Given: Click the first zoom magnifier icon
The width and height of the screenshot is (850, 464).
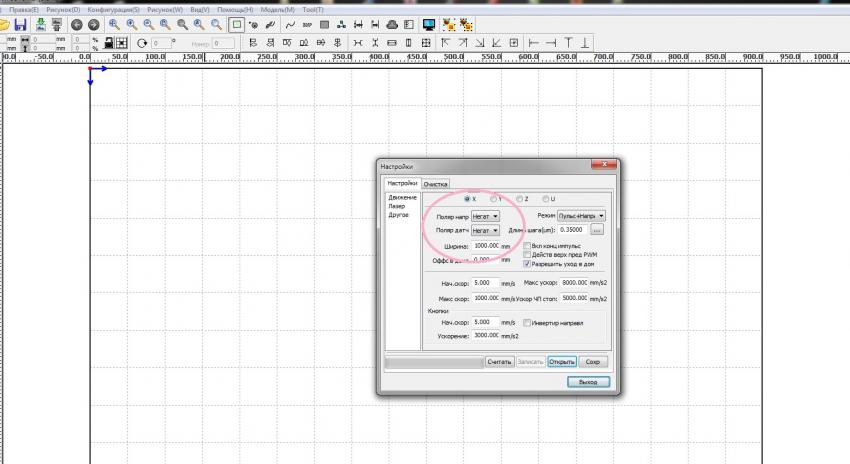Looking at the screenshot, I should tap(114, 23).
